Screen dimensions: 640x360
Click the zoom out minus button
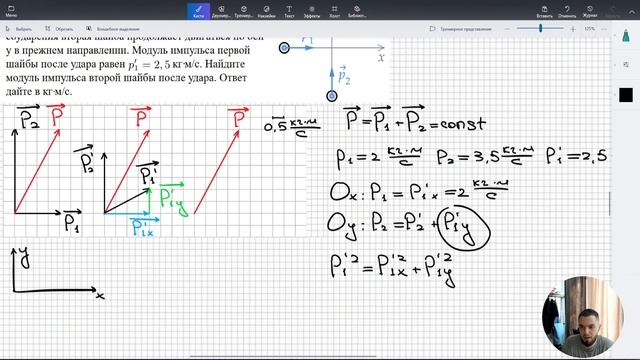pyautogui.click(x=507, y=29)
